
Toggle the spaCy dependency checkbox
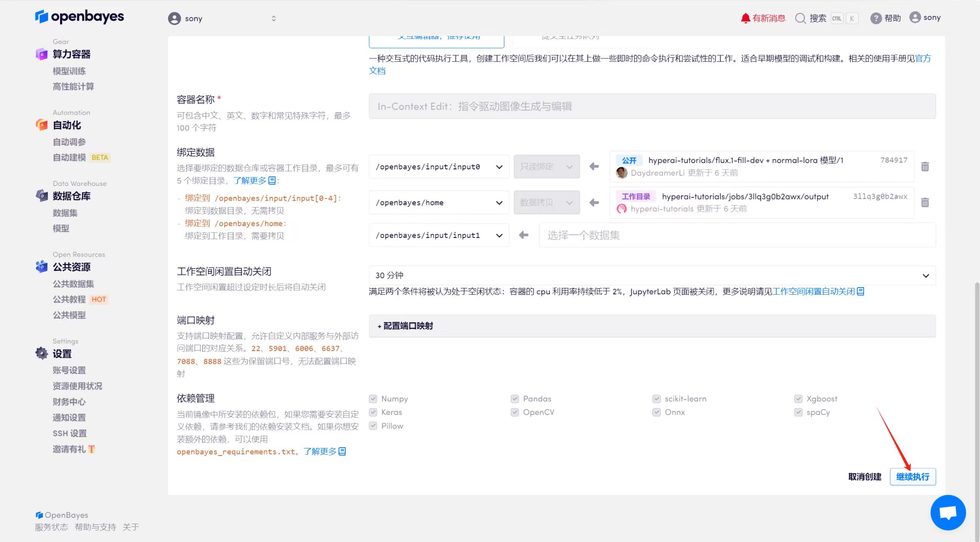click(x=798, y=412)
